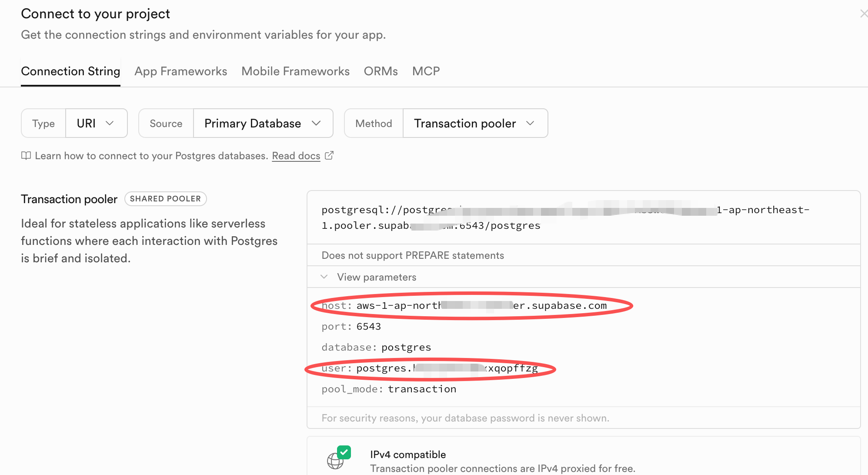Select the Connection String tab

70,71
